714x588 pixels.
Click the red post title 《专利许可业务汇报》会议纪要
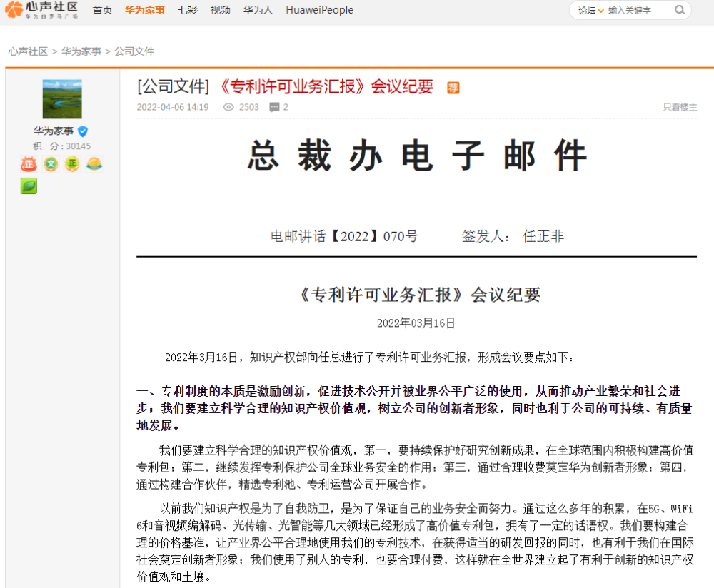click(325, 86)
